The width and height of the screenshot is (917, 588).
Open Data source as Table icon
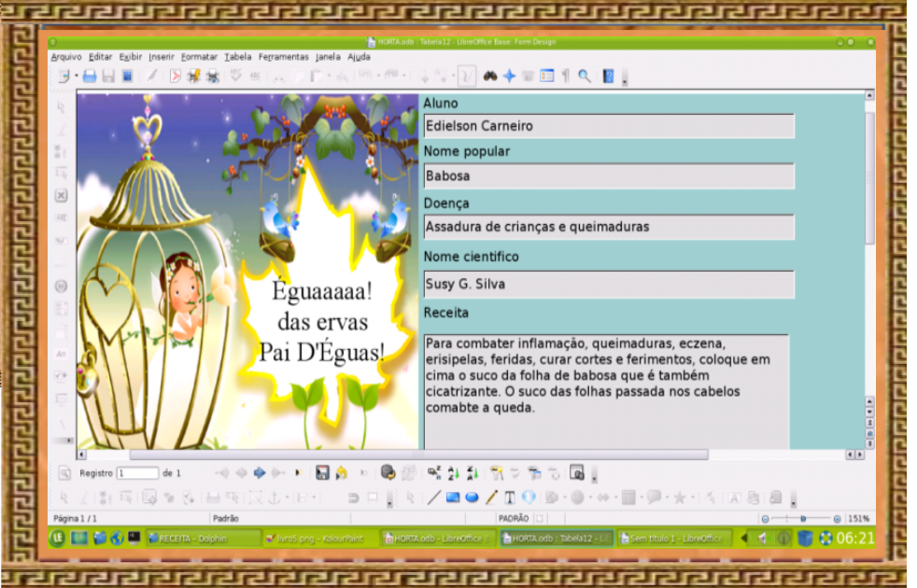pyautogui.click(x=577, y=472)
